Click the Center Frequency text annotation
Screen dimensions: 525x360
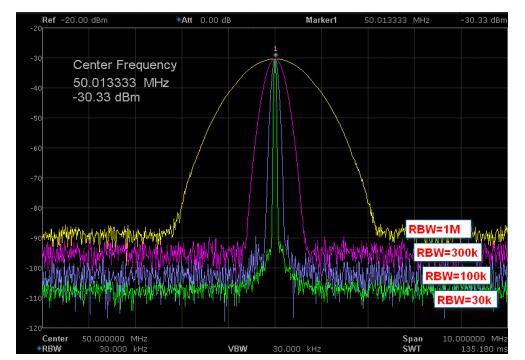(125, 65)
